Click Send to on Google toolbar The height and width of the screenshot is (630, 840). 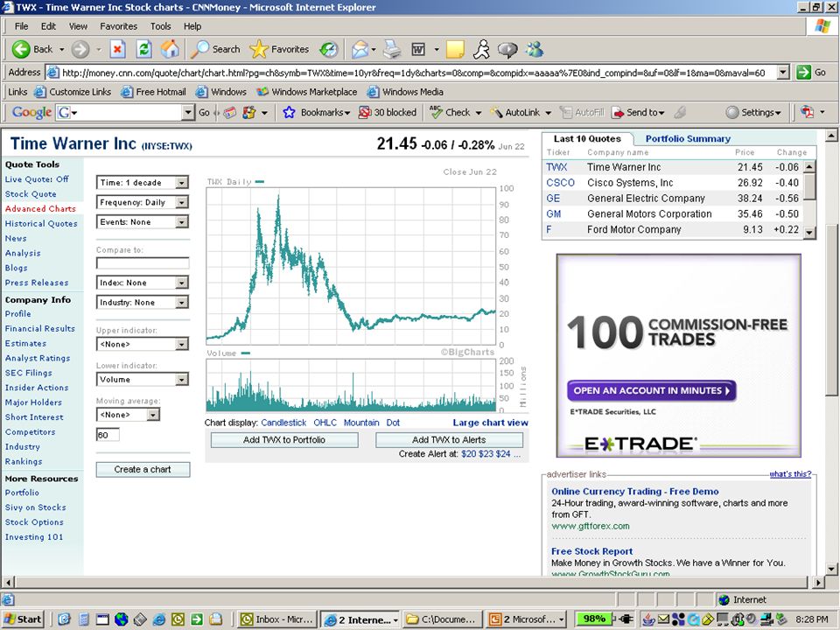[x=639, y=113]
